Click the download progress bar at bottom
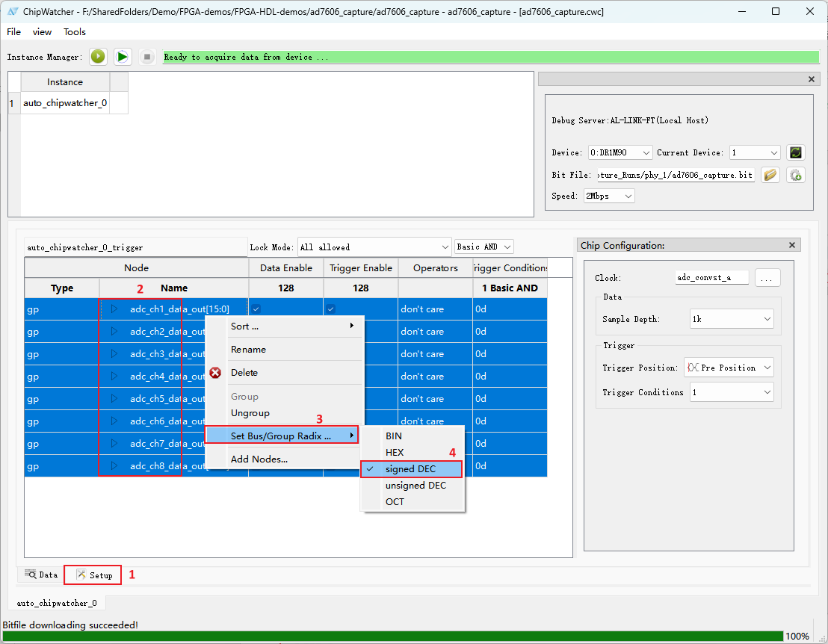 pyautogui.click(x=393, y=636)
